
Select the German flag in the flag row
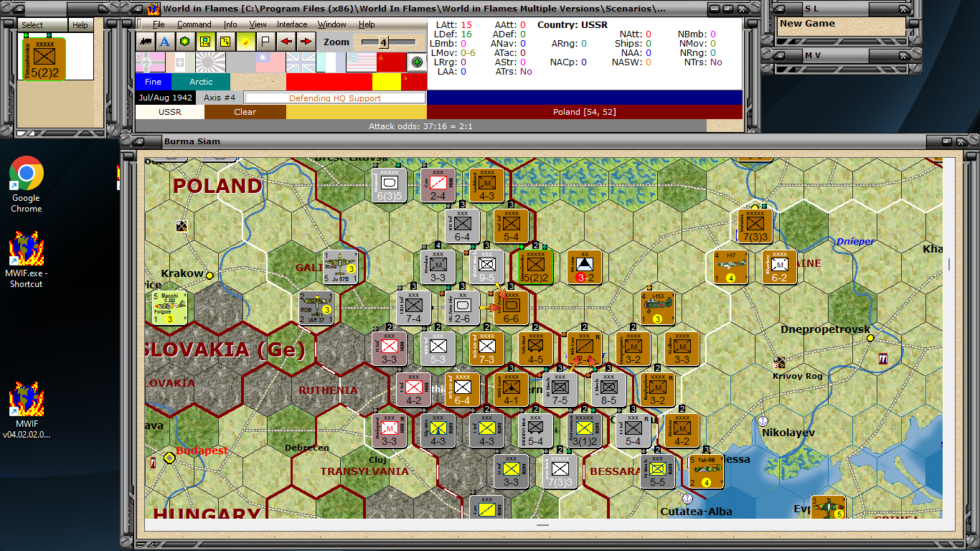(x=150, y=62)
